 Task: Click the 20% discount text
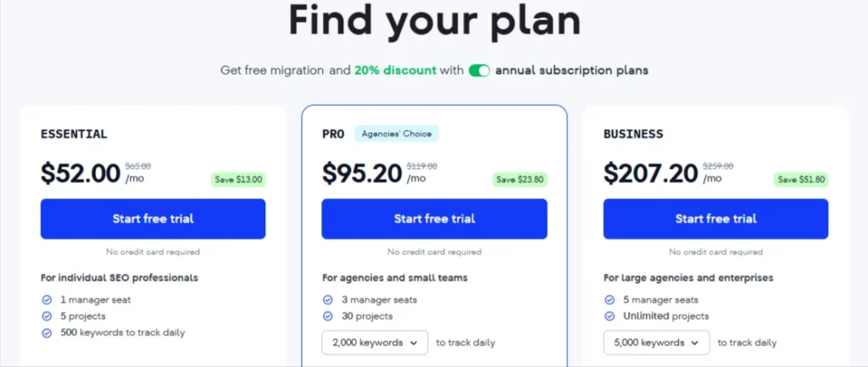click(395, 71)
